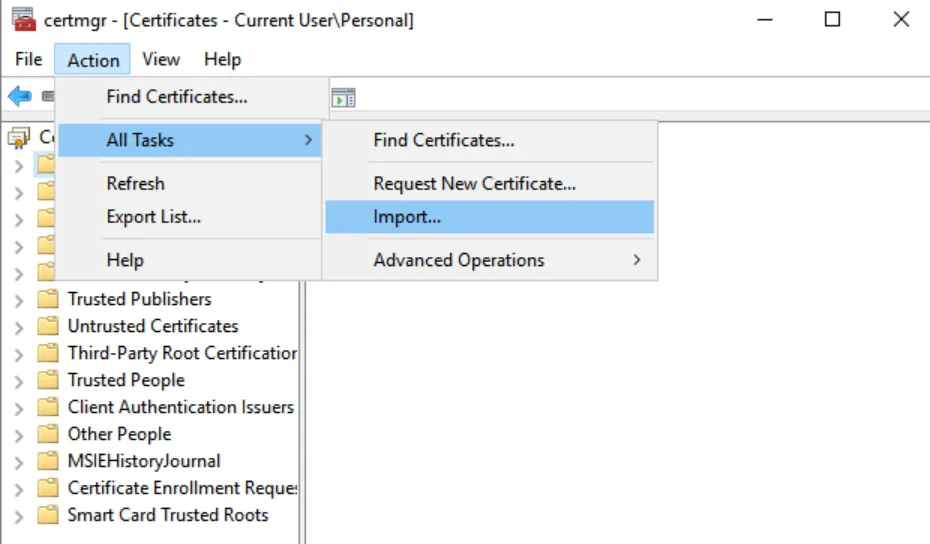Select the Client Authentication Issuers store name

[x=181, y=407]
